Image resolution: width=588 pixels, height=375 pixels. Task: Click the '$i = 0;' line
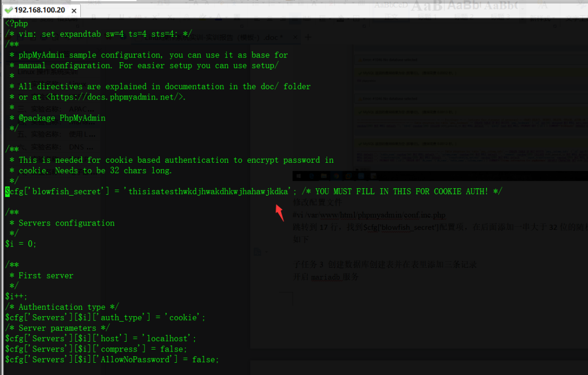pyautogui.click(x=21, y=244)
